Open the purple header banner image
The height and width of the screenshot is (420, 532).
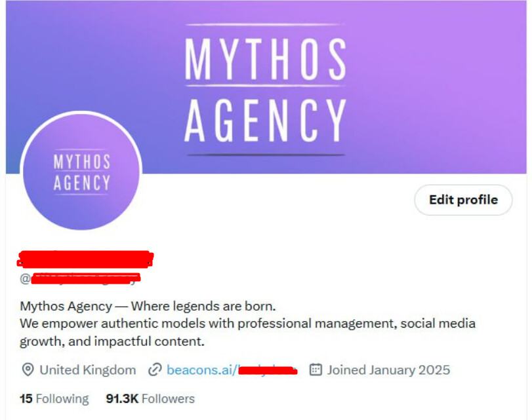point(266,86)
